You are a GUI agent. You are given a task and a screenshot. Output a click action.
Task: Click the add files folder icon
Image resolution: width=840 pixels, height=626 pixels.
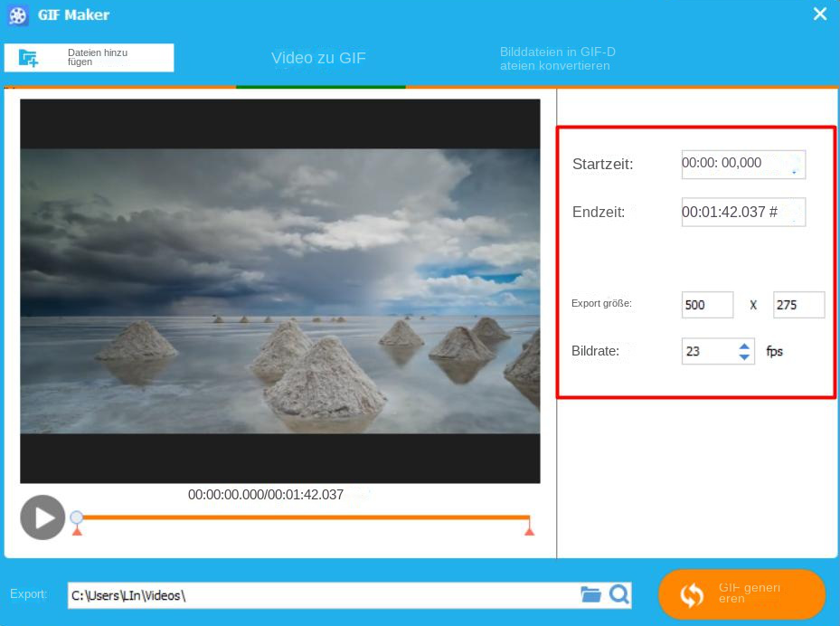[29, 58]
